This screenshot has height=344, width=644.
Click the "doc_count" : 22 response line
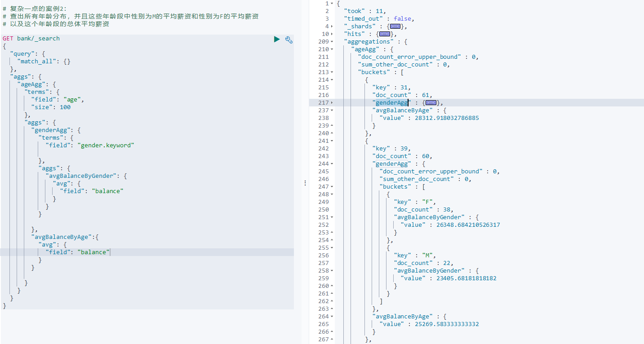(x=424, y=263)
